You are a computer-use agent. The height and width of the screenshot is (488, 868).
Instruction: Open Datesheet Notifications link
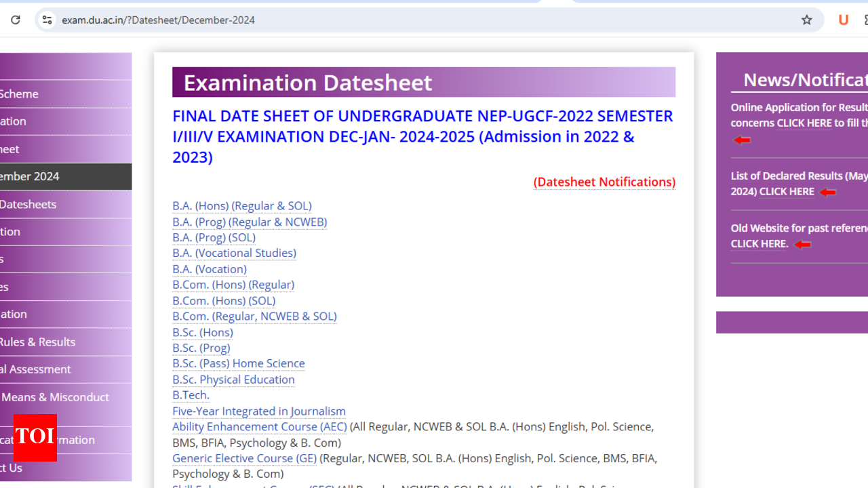click(604, 182)
